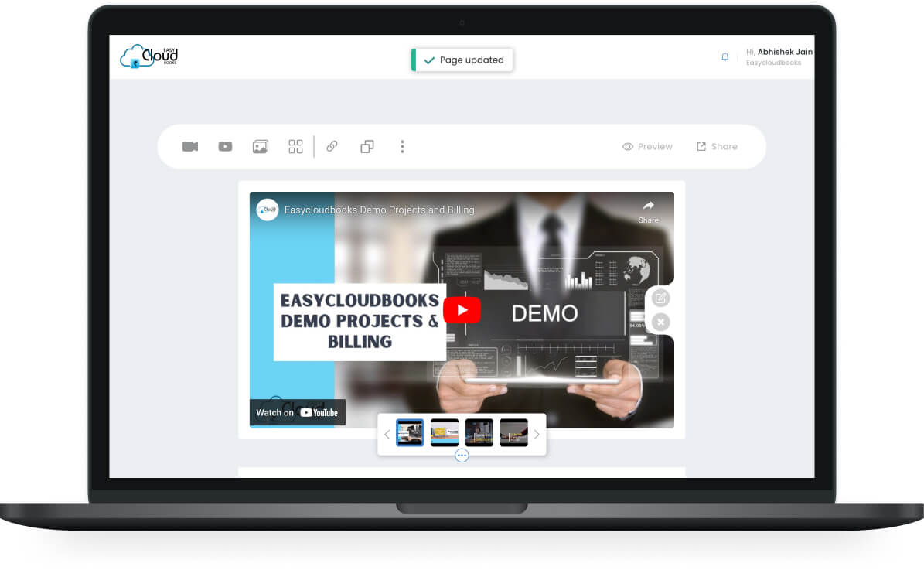
Task: Select the third video thumbnail
Action: tap(479, 432)
